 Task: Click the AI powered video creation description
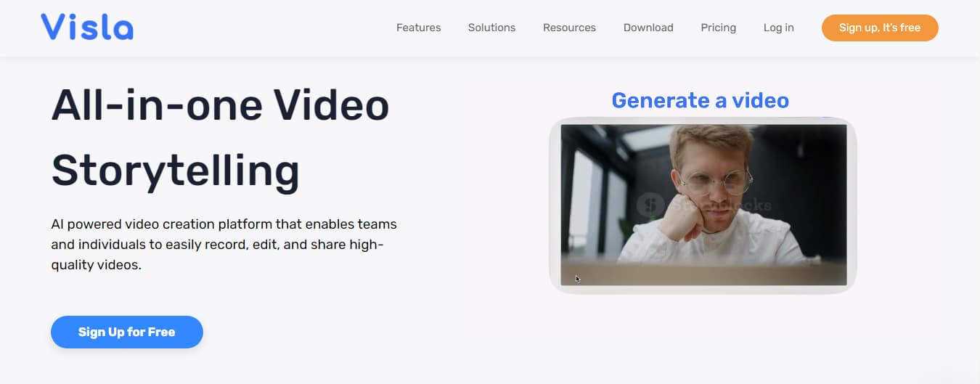[x=224, y=245]
